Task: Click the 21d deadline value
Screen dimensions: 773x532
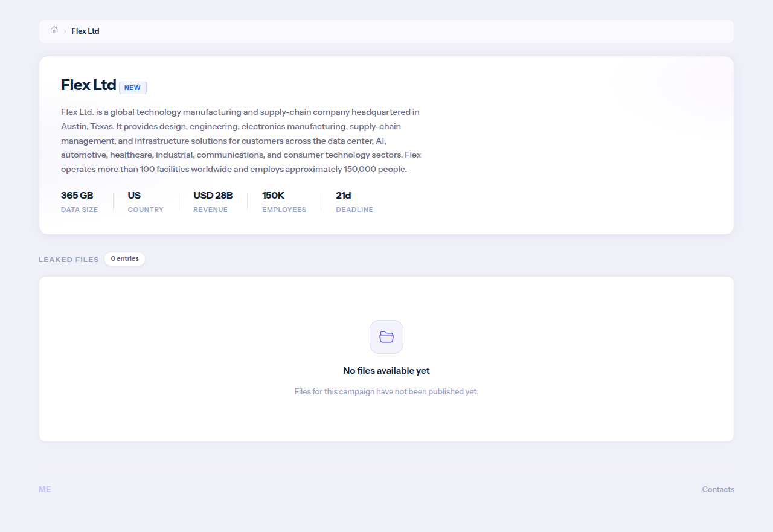Action: 344,196
